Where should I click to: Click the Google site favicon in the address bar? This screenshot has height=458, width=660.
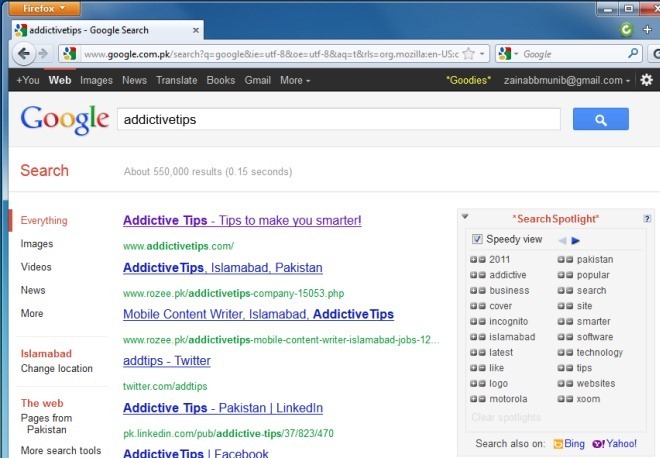[x=69, y=53]
